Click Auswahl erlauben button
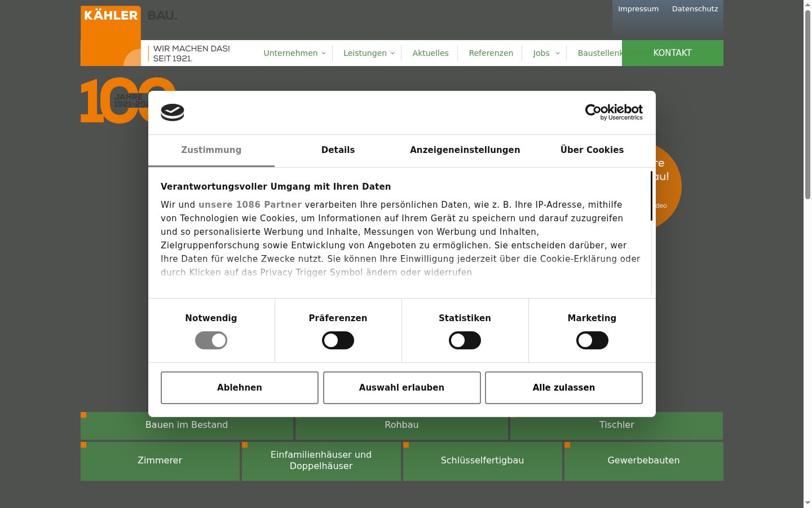This screenshot has height=508, width=812. (401, 388)
